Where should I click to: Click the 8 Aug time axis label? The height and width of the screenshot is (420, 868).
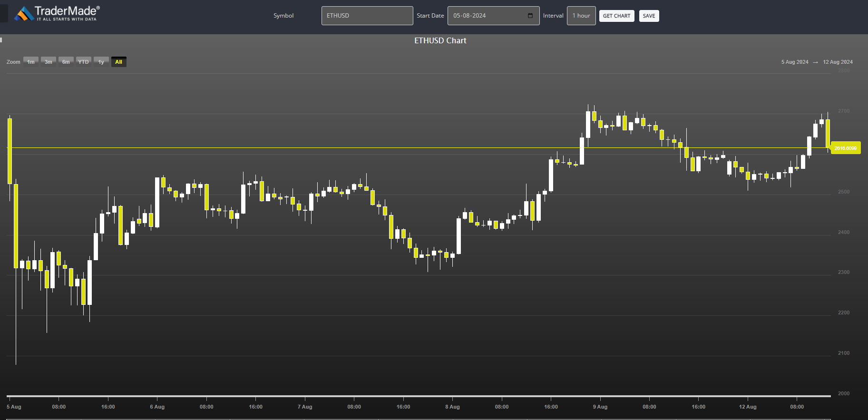pos(452,407)
